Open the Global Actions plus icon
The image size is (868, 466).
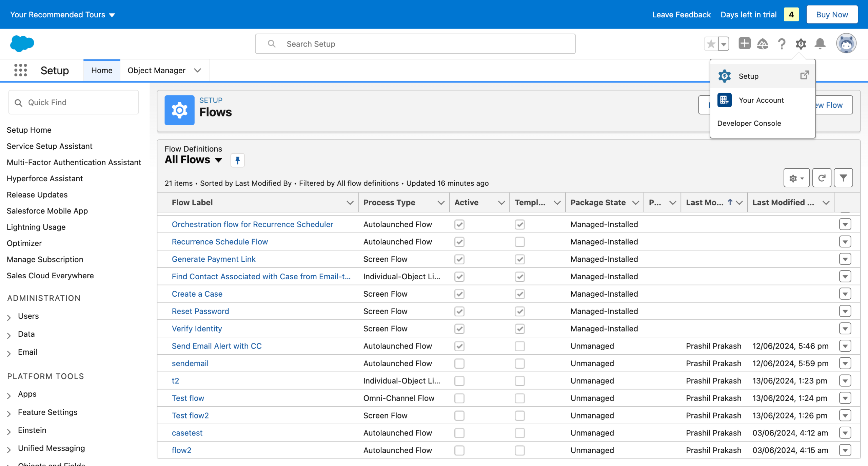744,43
